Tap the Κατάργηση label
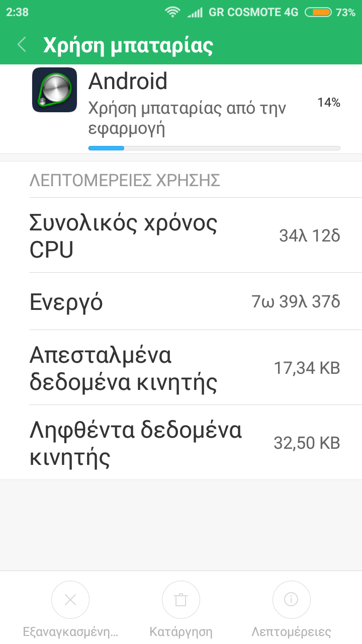 (x=181, y=632)
